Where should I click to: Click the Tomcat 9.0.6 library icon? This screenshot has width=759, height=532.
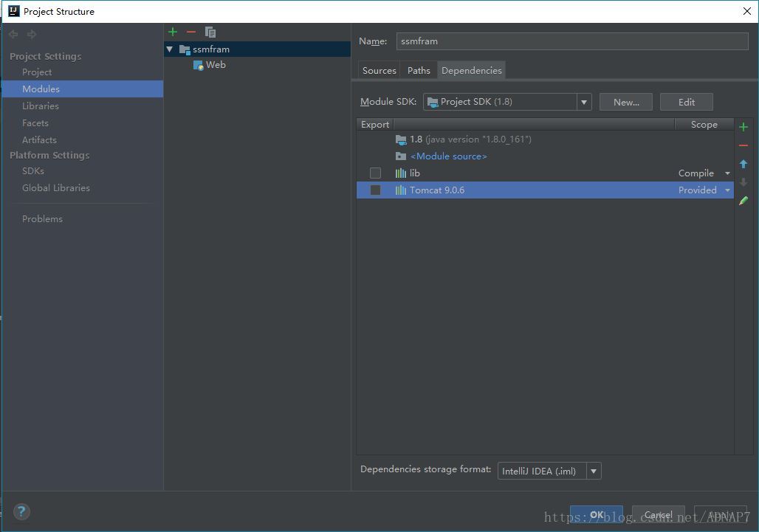[401, 190]
